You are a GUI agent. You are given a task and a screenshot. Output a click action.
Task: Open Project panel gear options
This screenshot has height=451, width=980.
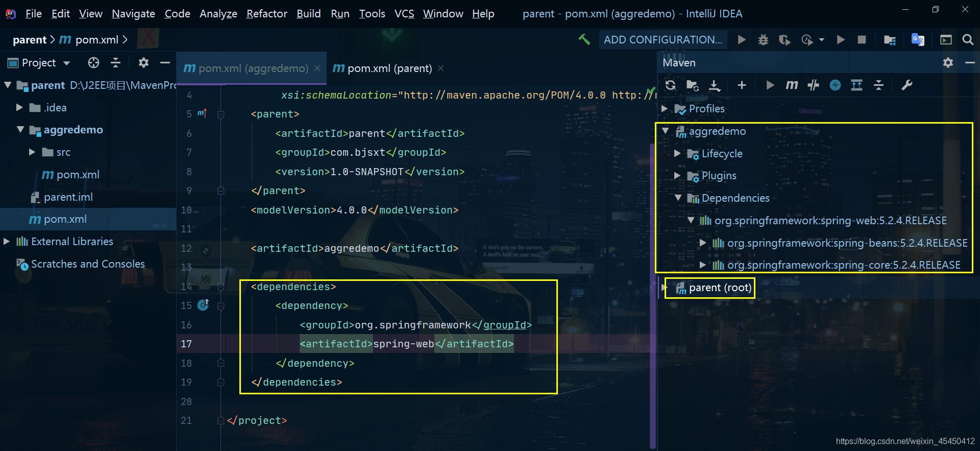coord(143,62)
